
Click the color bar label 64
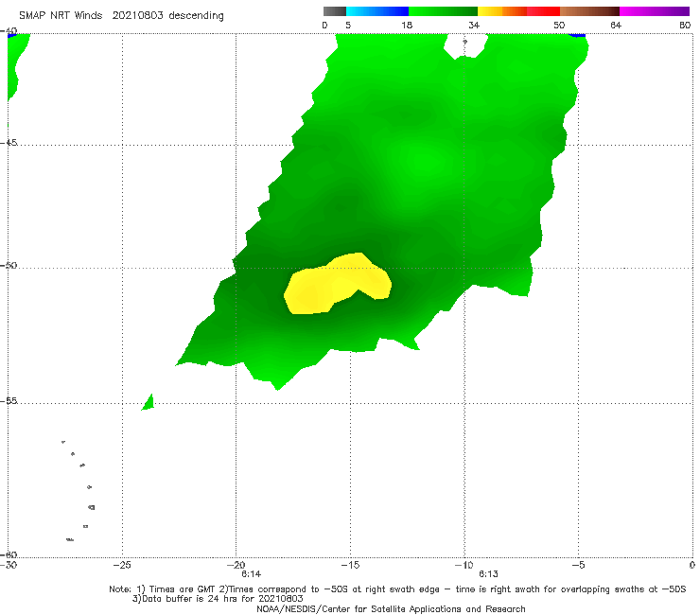[616, 25]
